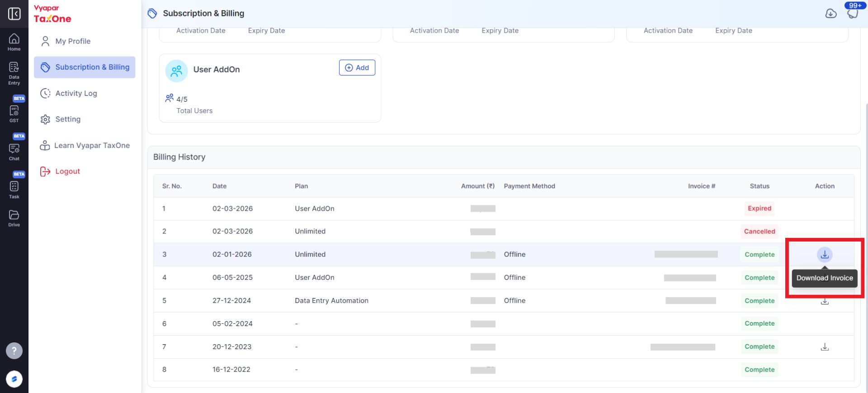
Task: Select the Data Entry Automation plan cell
Action: click(331, 301)
